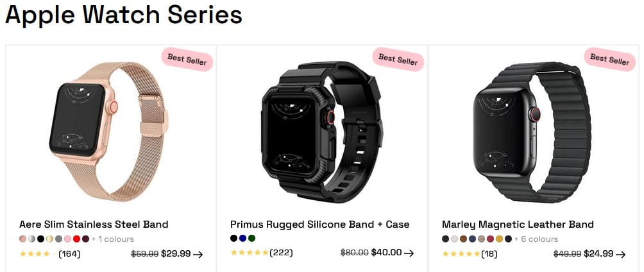Go to the Marley Magnetic Leather Band page
The width and height of the screenshot is (644, 272).
518,225
